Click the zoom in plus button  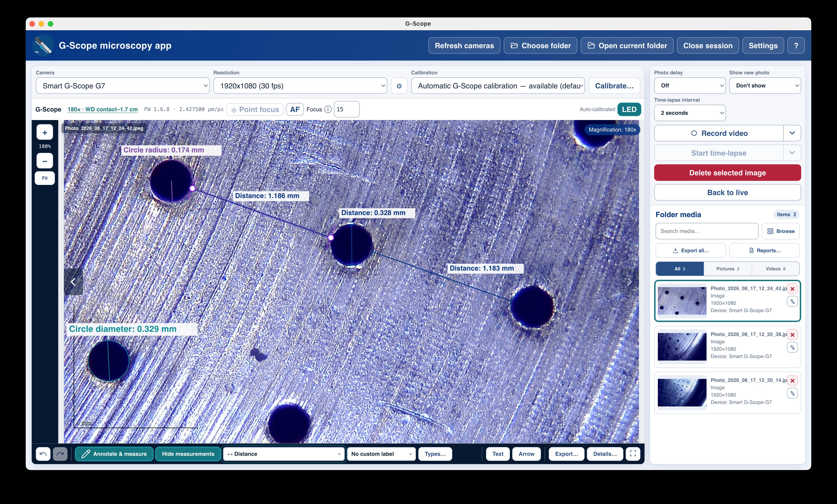click(x=45, y=132)
